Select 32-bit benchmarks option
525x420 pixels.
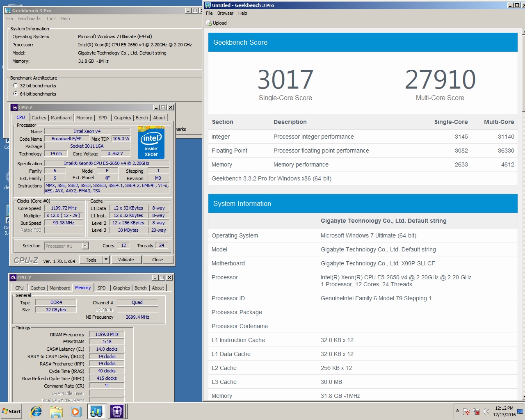point(16,86)
